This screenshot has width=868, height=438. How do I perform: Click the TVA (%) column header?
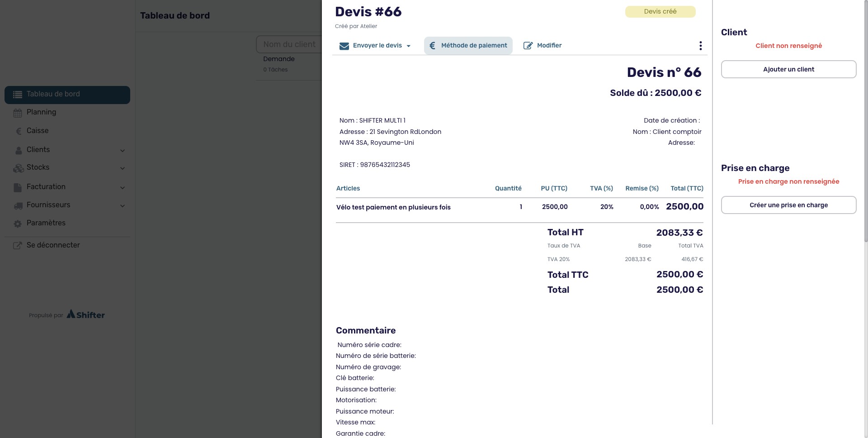click(x=601, y=188)
